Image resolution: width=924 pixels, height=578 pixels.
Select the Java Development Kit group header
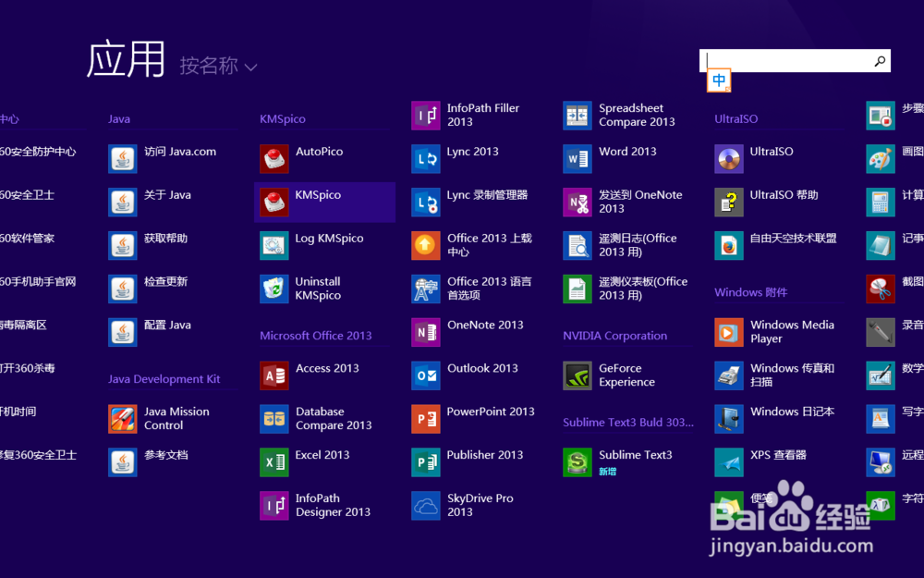click(x=164, y=379)
